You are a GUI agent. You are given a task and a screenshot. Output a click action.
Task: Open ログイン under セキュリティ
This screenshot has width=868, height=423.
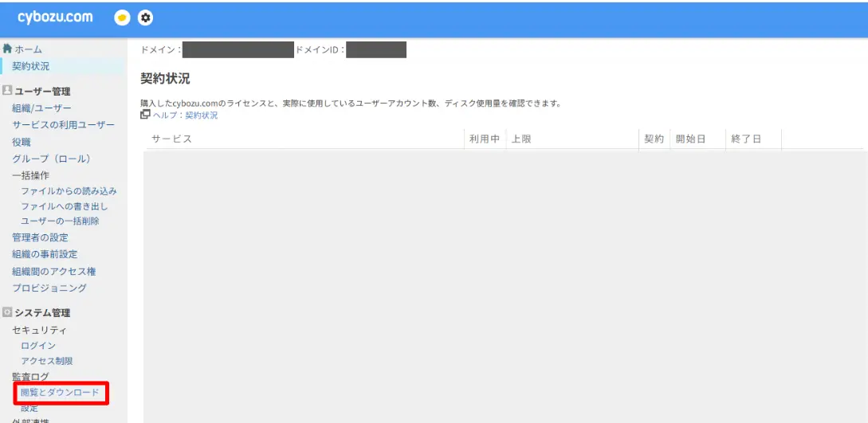pos(38,346)
